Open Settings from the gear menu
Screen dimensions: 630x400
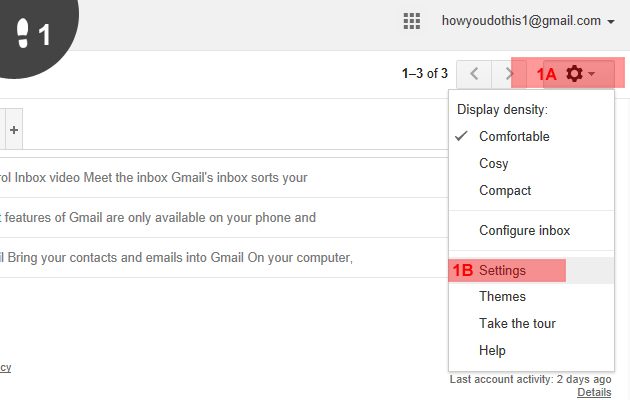click(x=531, y=270)
